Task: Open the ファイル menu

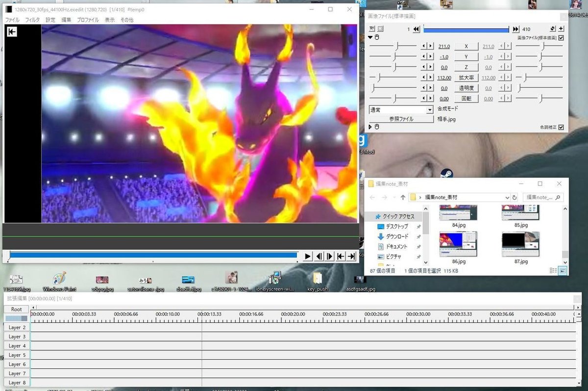Action: click(12, 20)
